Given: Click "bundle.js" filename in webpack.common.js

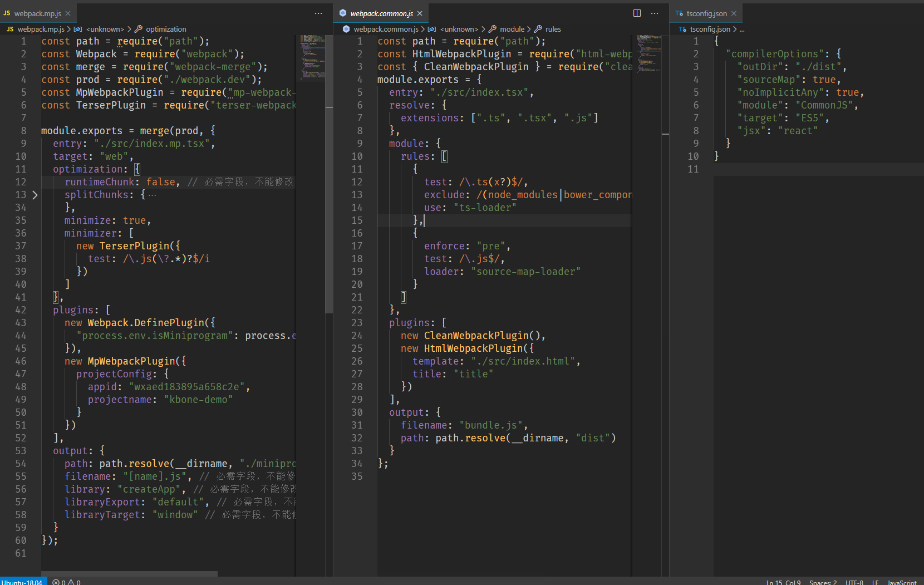Looking at the screenshot, I should click(x=491, y=425).
